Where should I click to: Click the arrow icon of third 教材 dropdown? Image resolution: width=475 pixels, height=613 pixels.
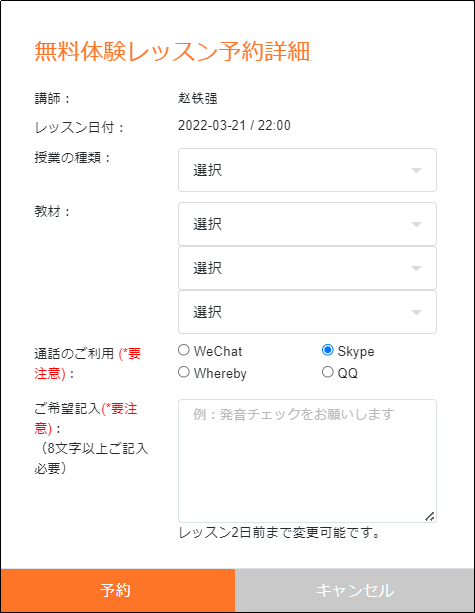[x=416, y=312]
